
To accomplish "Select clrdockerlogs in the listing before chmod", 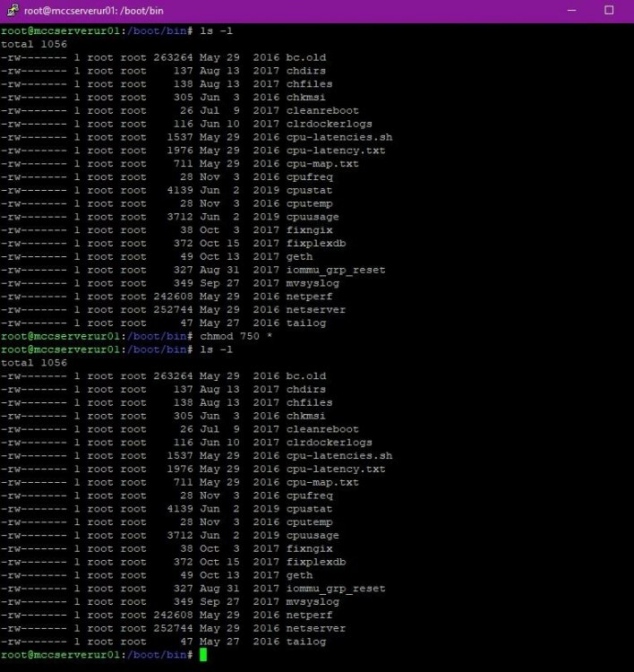I will (x=330, y=124).
